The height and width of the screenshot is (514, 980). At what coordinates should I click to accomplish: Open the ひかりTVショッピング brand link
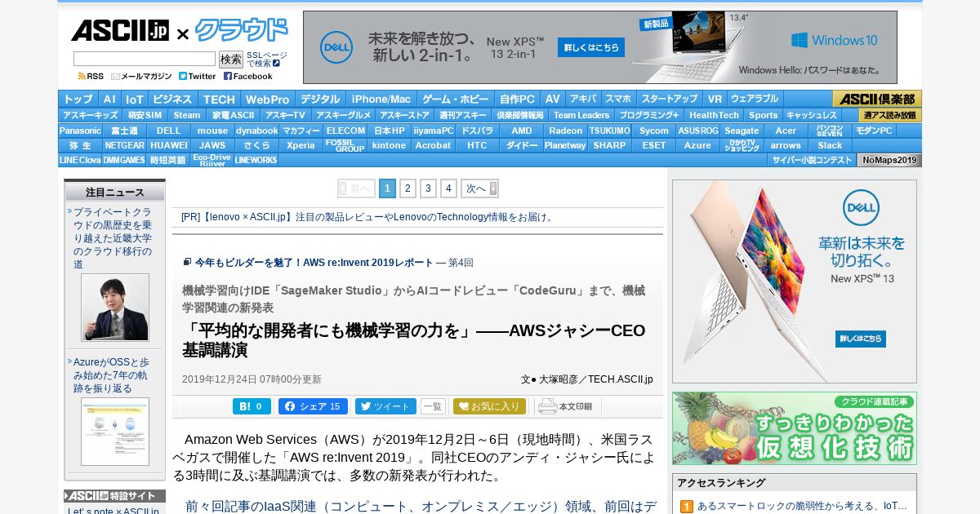[742, 145]
